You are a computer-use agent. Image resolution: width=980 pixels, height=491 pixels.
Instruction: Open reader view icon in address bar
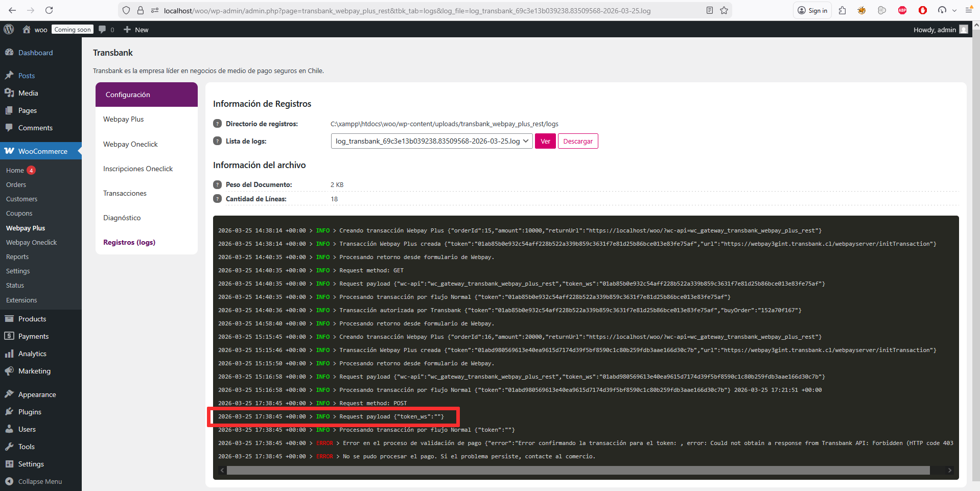pyautogui.click(x=710, y=10)
